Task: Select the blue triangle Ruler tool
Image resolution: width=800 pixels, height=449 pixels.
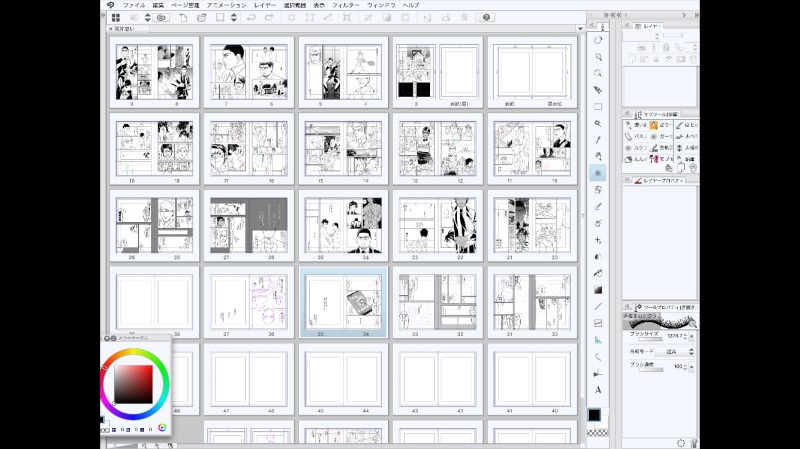Action: coord(598,340)
